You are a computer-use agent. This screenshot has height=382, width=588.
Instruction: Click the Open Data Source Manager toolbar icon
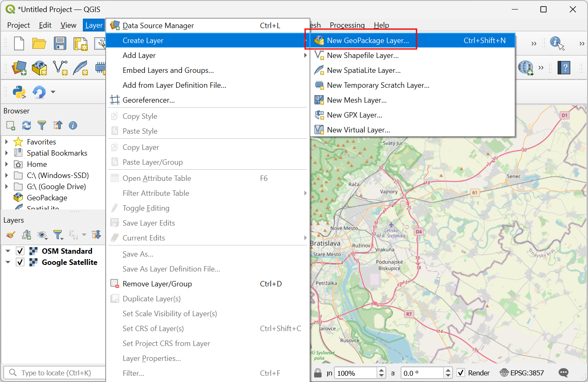pyautogui.click(x=19, y=67)
